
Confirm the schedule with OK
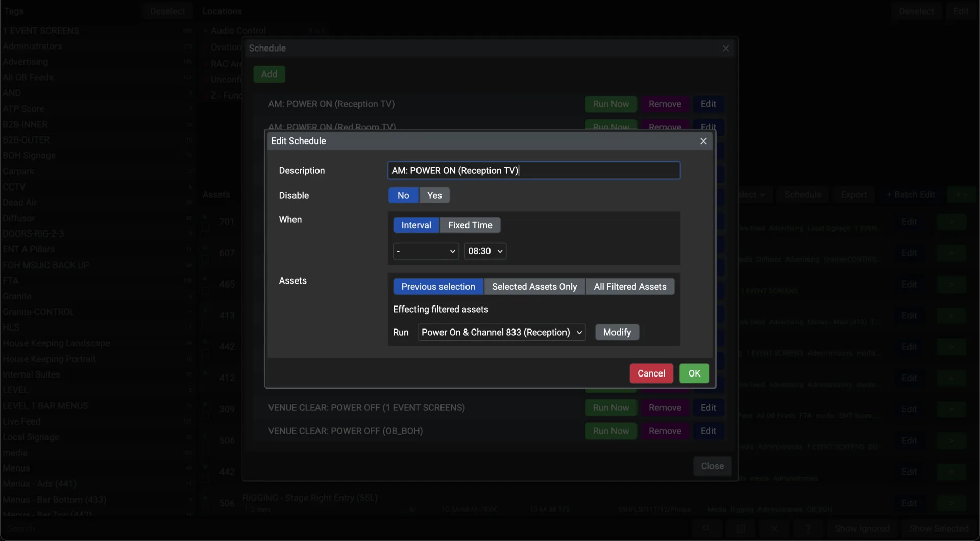694,373
